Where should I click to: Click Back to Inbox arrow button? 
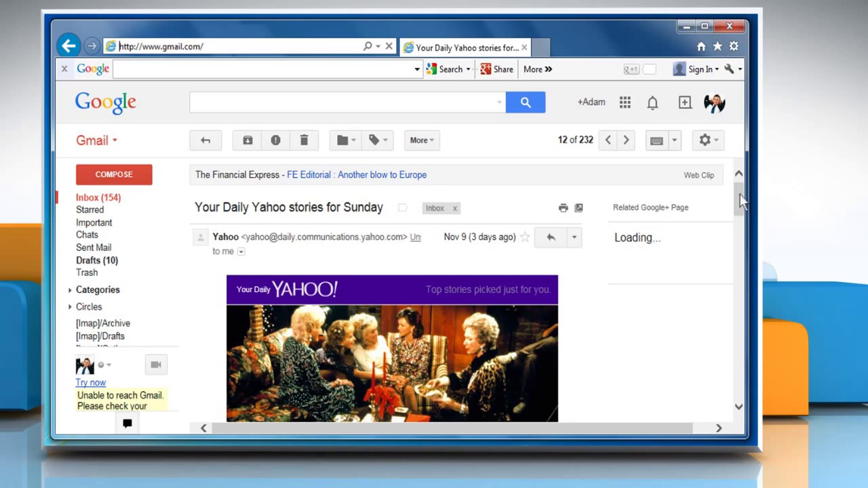[x=205, y=140]
